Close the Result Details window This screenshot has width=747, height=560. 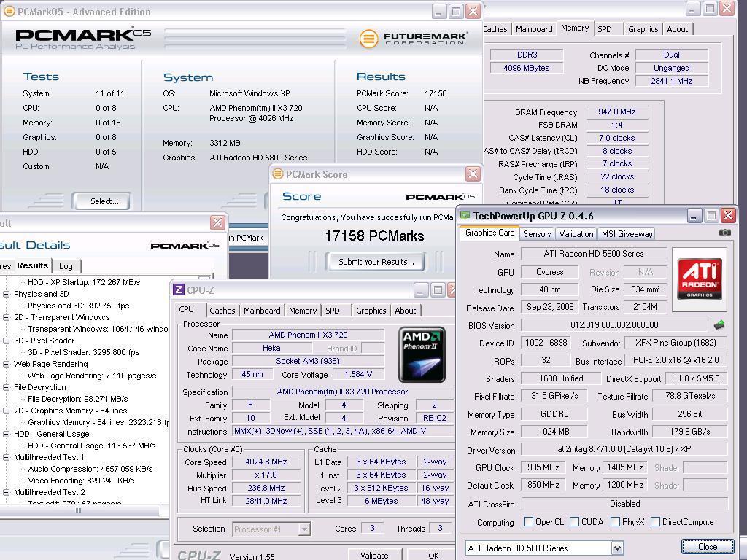tap(217, 222)
